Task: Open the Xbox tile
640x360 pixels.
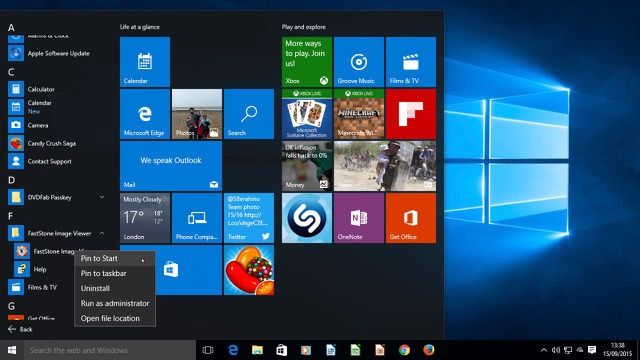Action: pyautogui.click(x=307, y=62)
